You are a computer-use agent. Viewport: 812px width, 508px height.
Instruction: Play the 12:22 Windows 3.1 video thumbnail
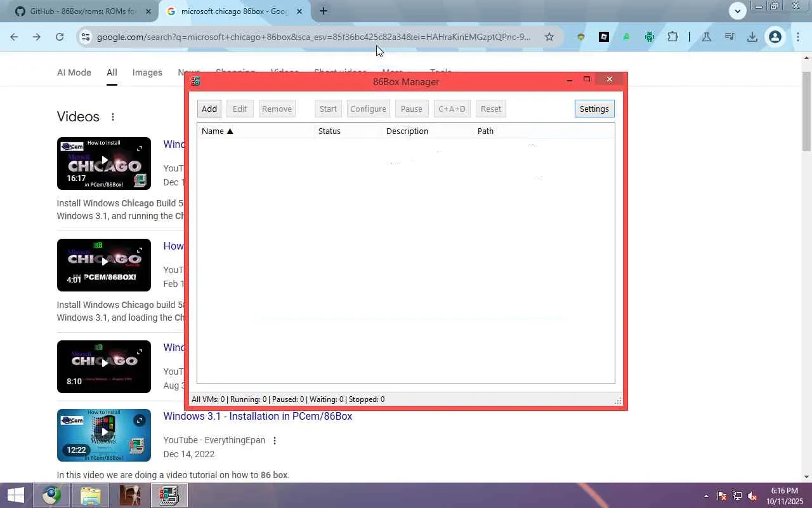click(x=104, y=435)
